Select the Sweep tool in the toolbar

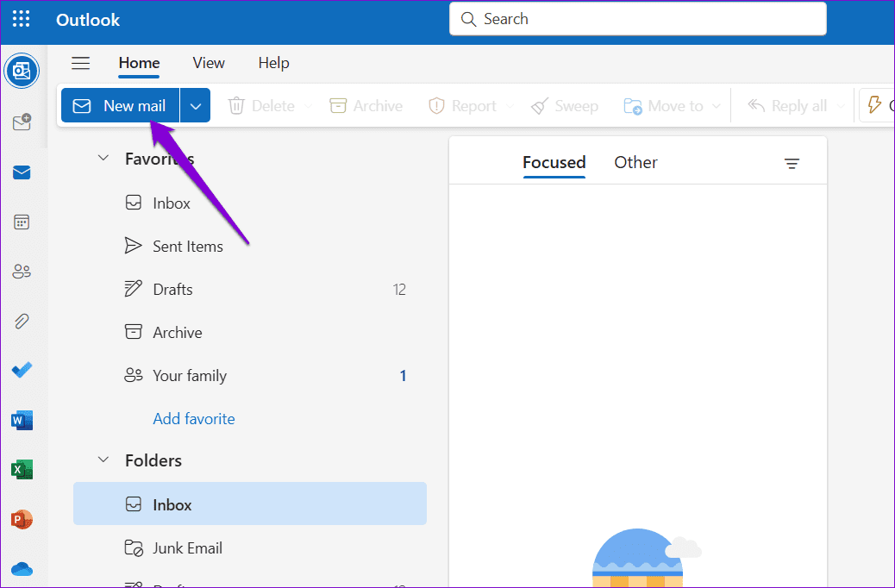click(x=565, y=105)
